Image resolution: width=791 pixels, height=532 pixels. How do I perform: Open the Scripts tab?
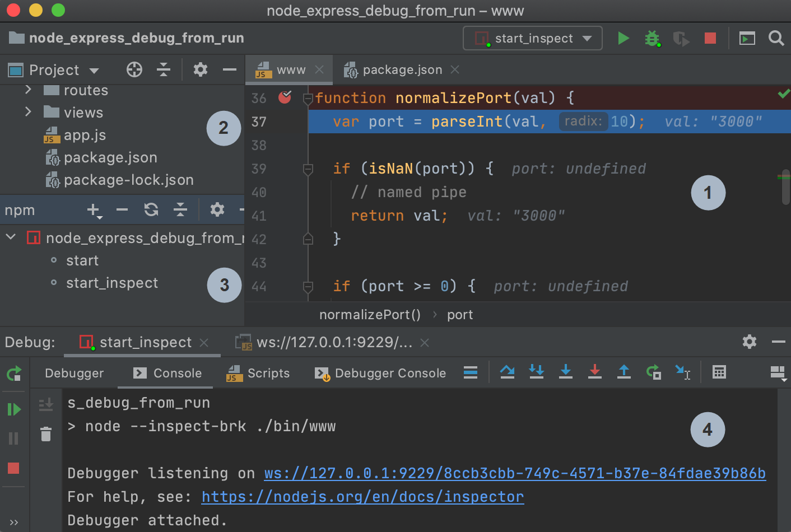(x=258, y=373)
